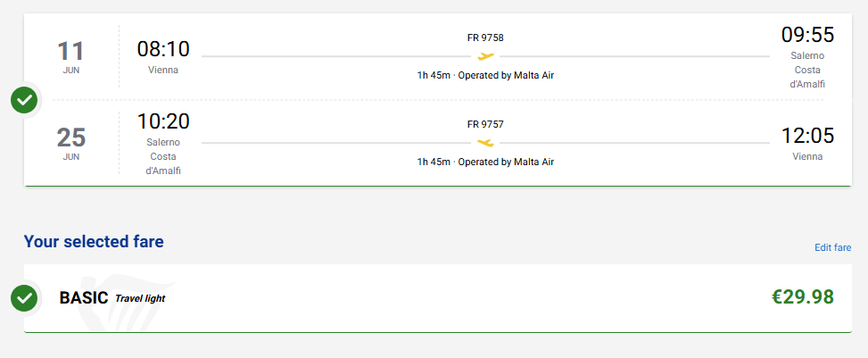Image resolution: width=868 pixels, height=358 pixels.
Task: Click the 08:10 Vienna departure time
Action: [163, 49]
